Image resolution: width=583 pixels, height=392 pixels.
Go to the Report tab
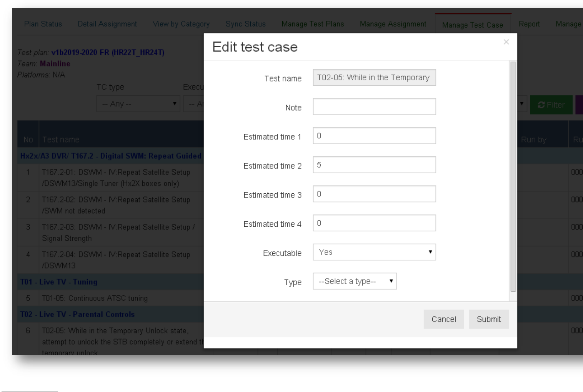(x=529, y=24)
